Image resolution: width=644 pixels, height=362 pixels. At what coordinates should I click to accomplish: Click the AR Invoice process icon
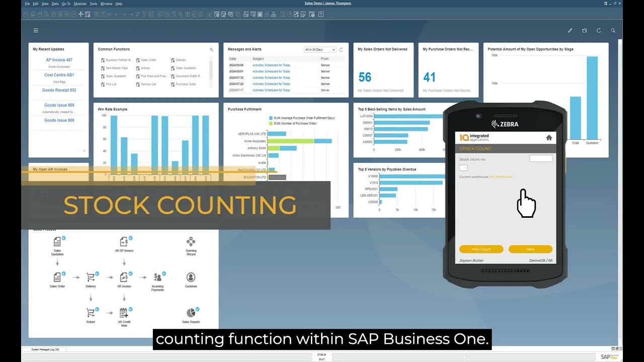tap(124, 277)
